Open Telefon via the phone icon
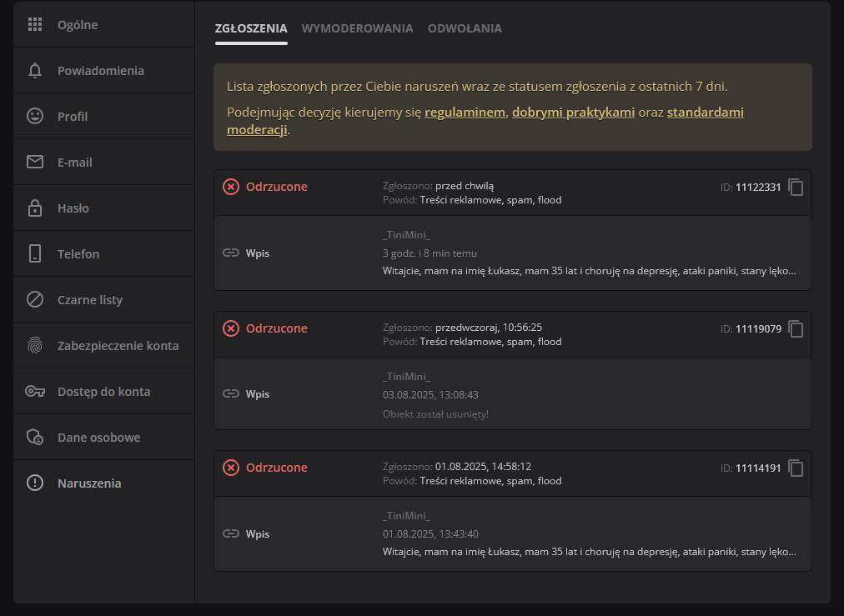This screenshot has height=616, width=844. [35, 254]
